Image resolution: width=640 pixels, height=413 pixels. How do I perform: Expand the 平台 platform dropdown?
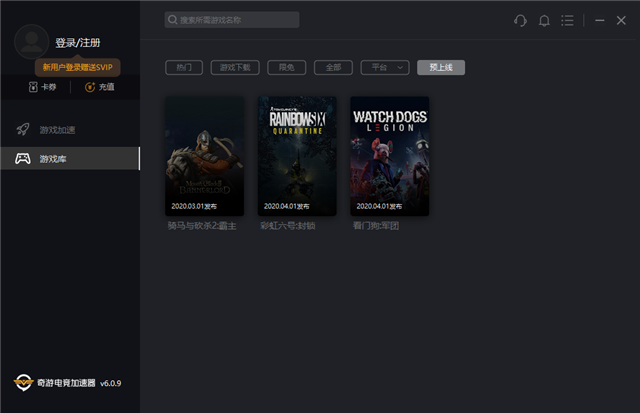[384, 67]
